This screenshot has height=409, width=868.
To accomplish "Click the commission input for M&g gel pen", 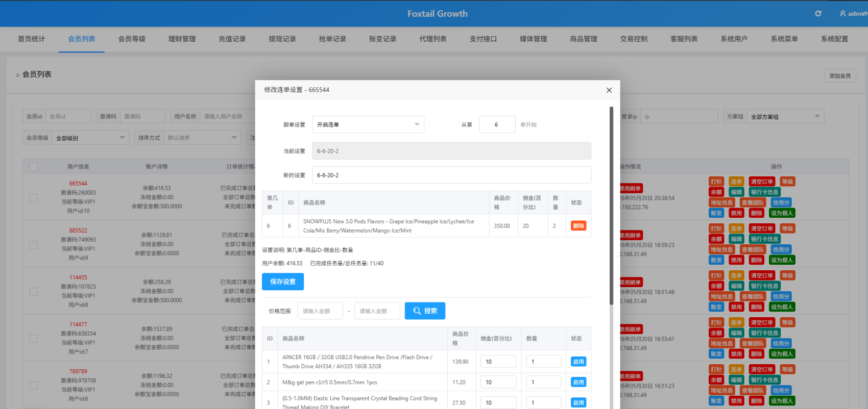I will click(x=498, y=382).
